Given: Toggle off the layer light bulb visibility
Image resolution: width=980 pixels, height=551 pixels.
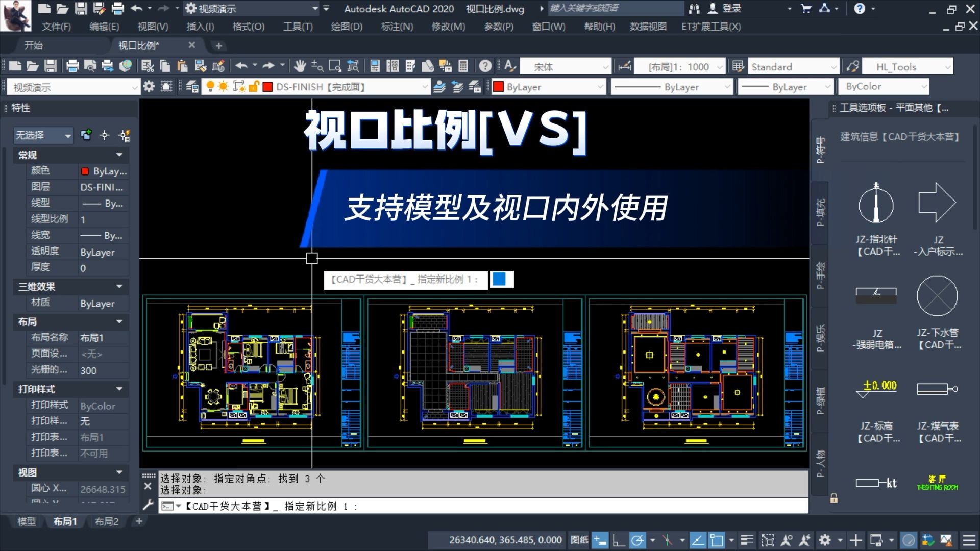Looking at the screenshot, I should pyautogui.click(x=211, y=86).
